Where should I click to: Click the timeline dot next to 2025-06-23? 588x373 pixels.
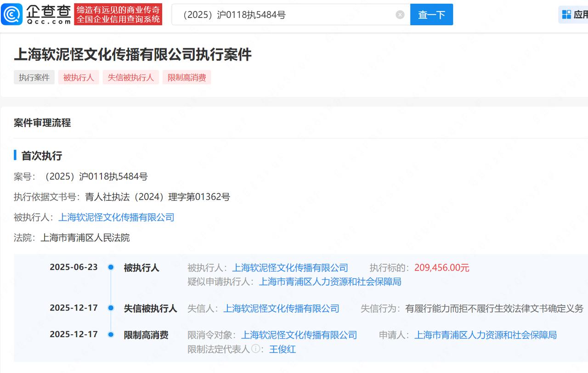pyautogui.click(x=110, y=267)
